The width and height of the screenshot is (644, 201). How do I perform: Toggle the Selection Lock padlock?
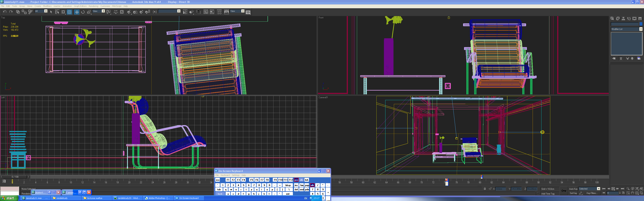(x=485, y=189)
